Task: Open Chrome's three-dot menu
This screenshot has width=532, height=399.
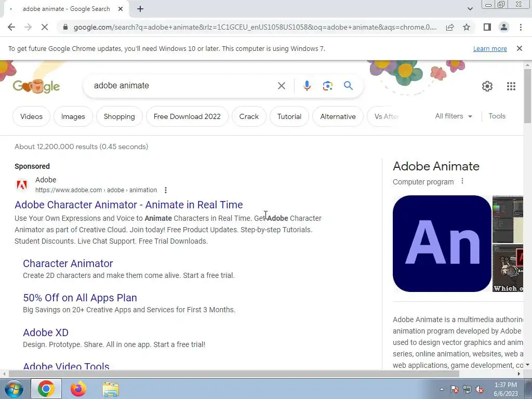Action: [521, 27]
